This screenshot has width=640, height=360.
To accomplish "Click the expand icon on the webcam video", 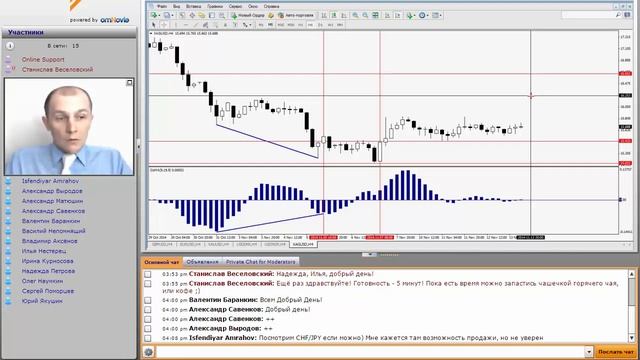I will click(129, 82).
